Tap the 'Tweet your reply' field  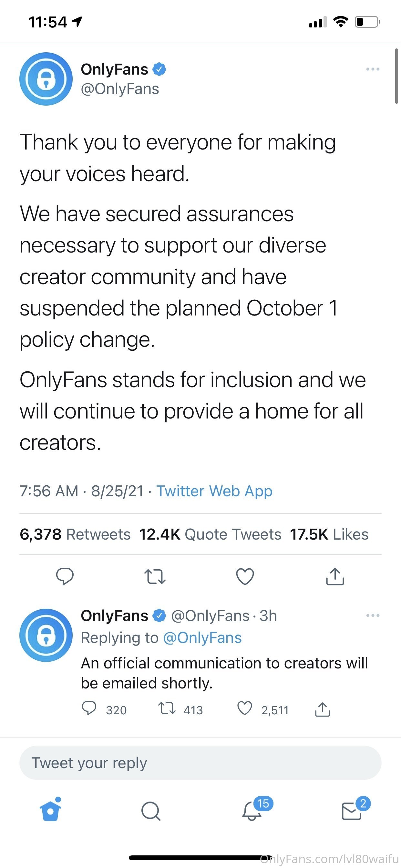point(200,763)
